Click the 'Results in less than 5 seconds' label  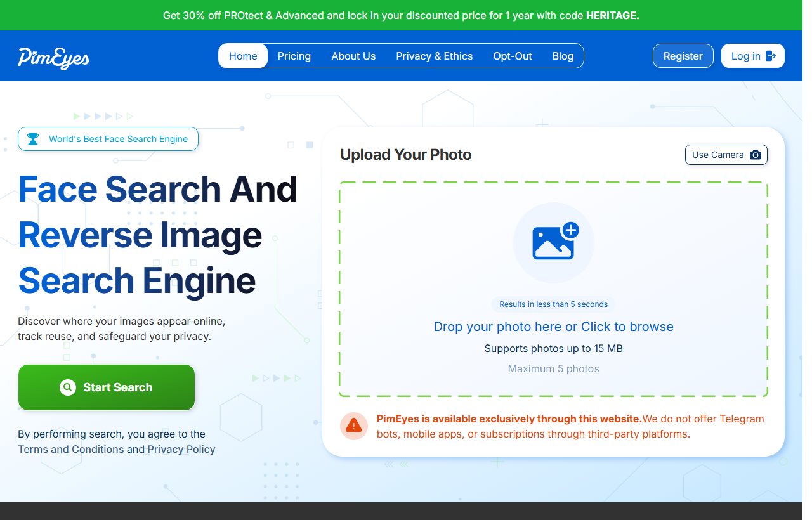554,304
